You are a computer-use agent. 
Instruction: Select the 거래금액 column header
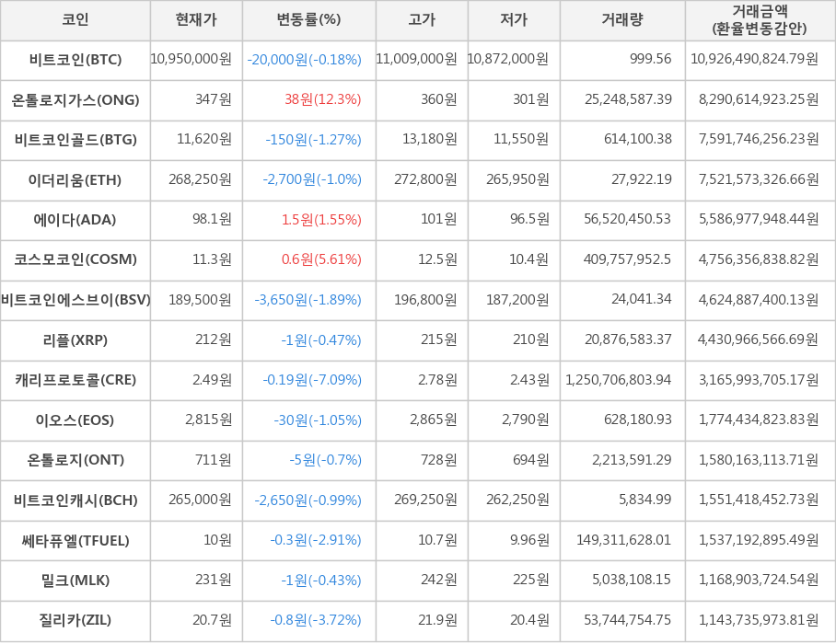[x=760, y=20]
